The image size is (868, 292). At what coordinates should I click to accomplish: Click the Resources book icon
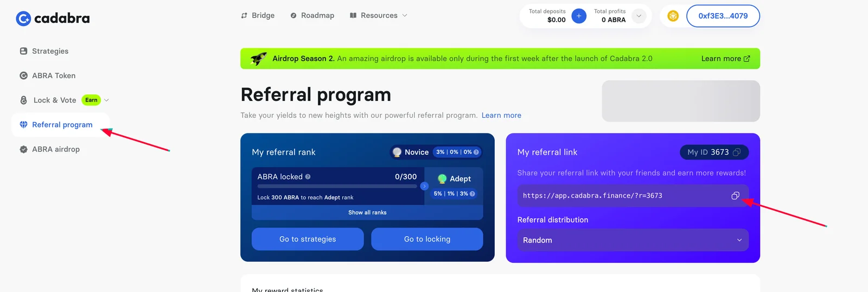coord(353,15)
